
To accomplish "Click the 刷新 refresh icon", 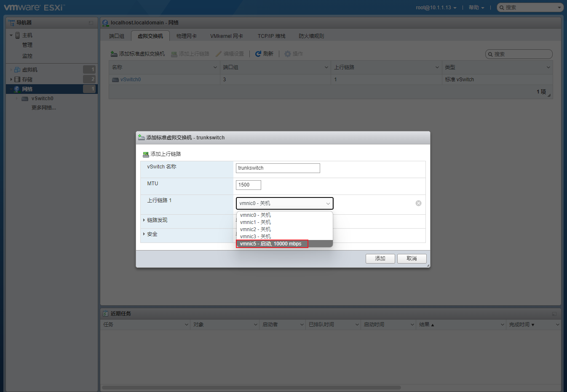I will point(258,54).
